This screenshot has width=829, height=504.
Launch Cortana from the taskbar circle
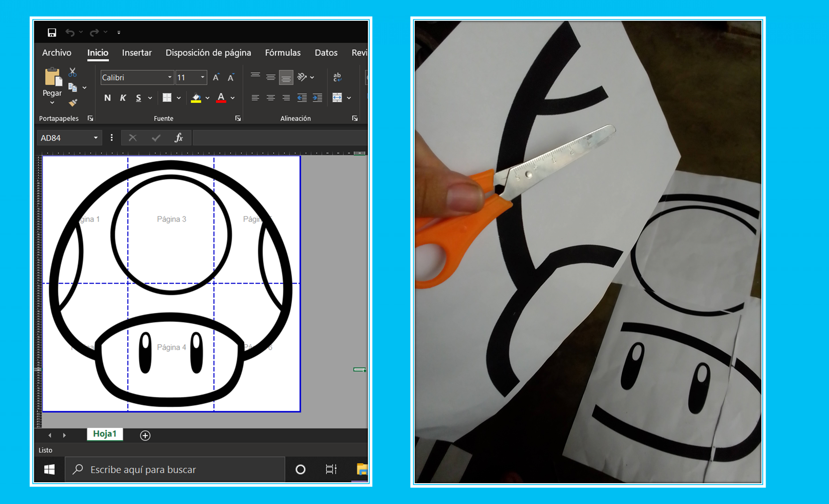click(x=300, y=469)
